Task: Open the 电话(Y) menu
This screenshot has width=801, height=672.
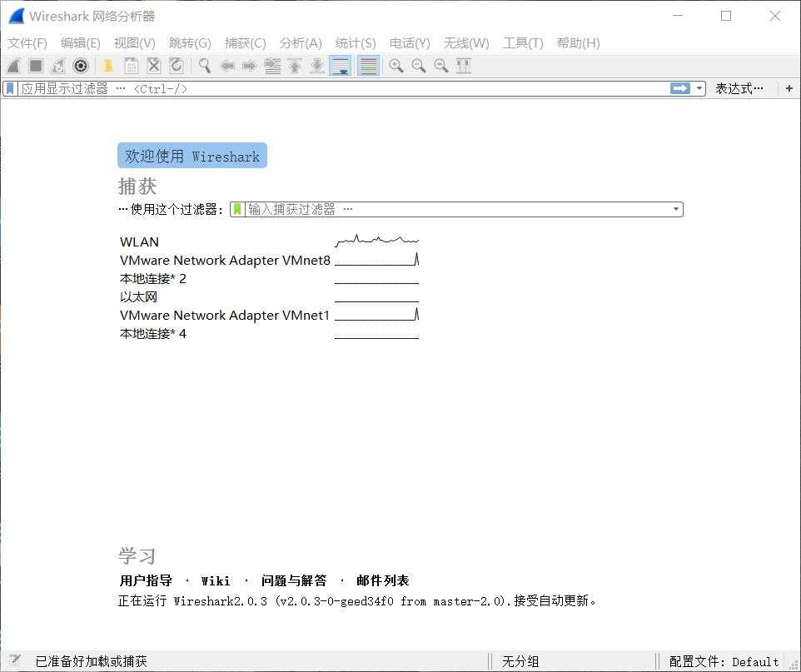Action: [x=410, y=43]
